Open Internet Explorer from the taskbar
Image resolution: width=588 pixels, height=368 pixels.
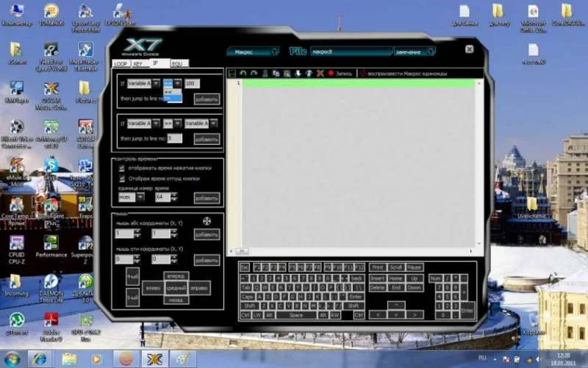point(40,359)
